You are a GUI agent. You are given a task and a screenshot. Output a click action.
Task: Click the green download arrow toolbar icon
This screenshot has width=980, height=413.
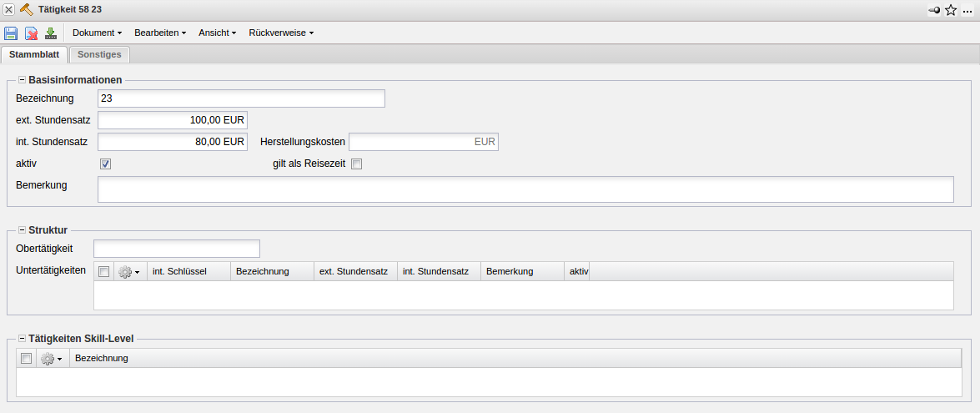point(51,33)
